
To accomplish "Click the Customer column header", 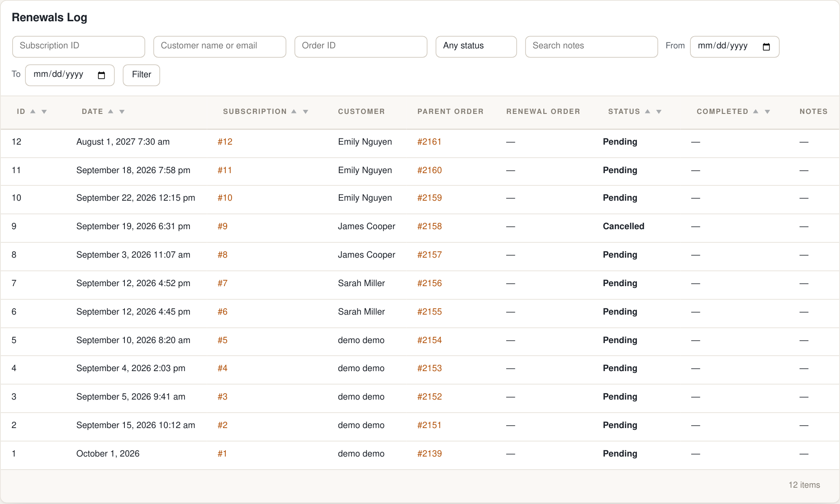I will tap(361, 112).
